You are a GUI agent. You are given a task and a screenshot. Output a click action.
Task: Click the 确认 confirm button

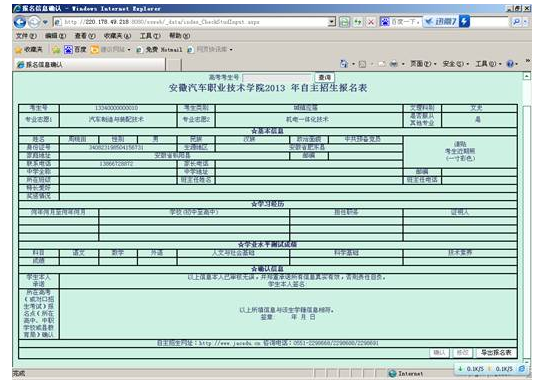pos(439,352)
